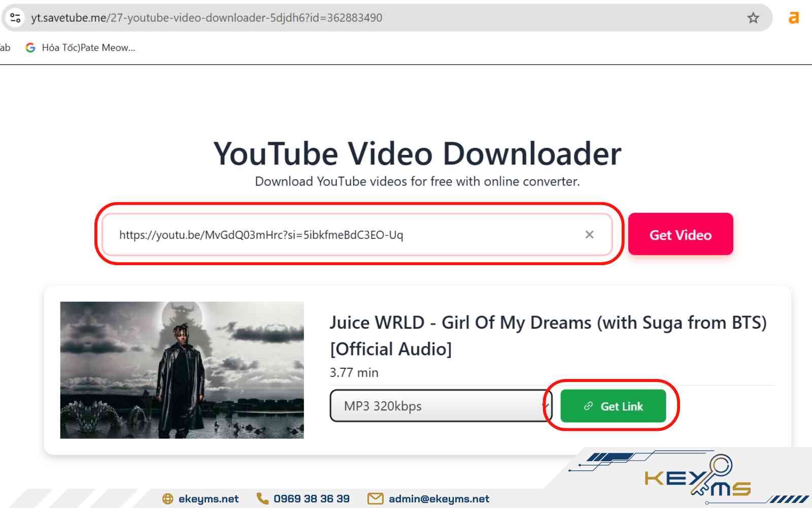This screenshot has height=508, width=812.
Task: Open the orange 'a' extension icon
Action: 794,18
